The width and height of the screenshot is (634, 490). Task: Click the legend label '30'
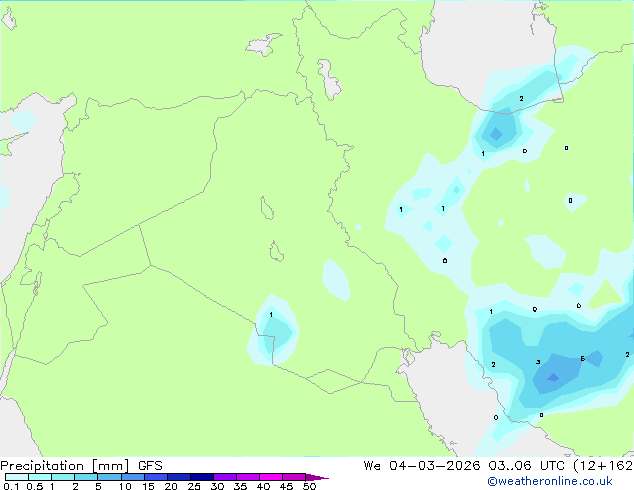217,486
